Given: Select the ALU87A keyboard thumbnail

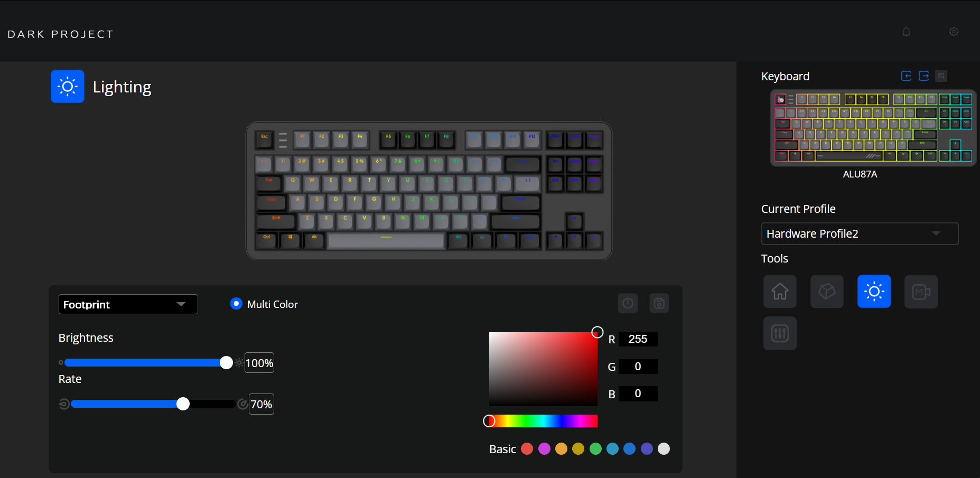Looking at the screenshot, I should [873, 128].
